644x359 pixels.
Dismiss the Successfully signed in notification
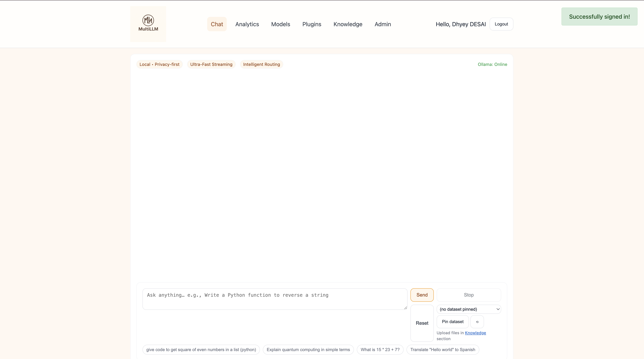[x=599, y=17]
